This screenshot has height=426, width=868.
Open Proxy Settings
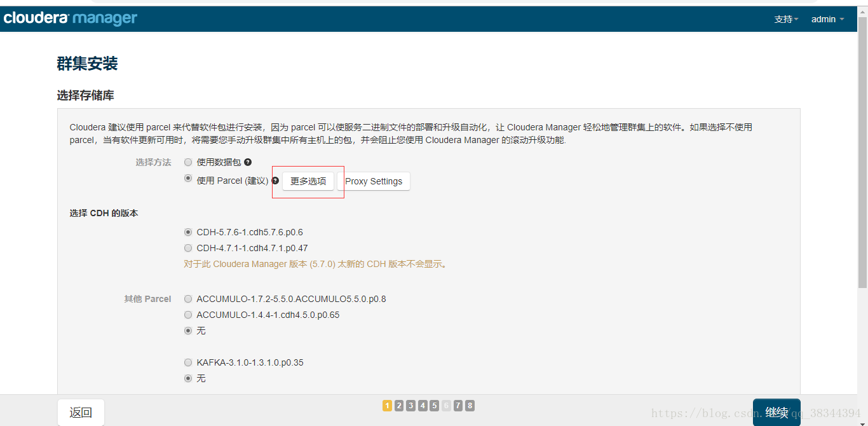tap(374, 181)
